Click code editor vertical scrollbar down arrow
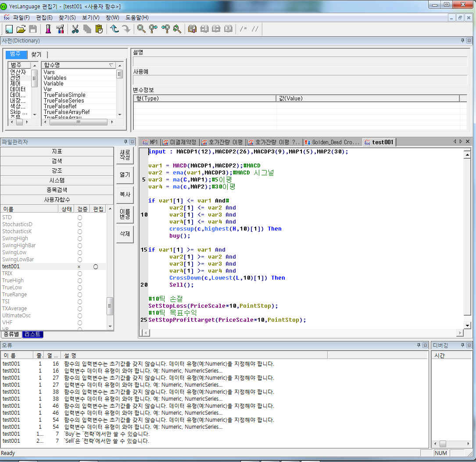 click(468, 325)
